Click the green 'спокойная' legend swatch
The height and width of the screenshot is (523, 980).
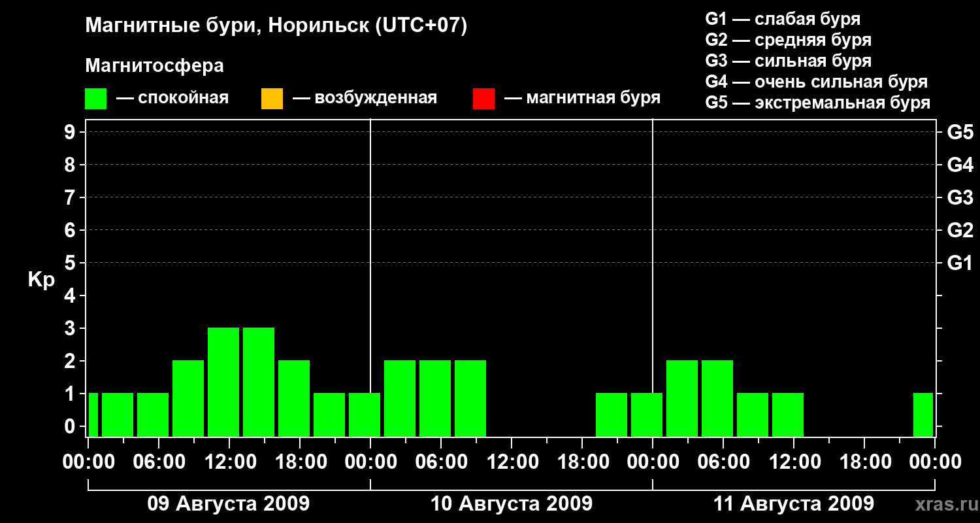point(96,98)
